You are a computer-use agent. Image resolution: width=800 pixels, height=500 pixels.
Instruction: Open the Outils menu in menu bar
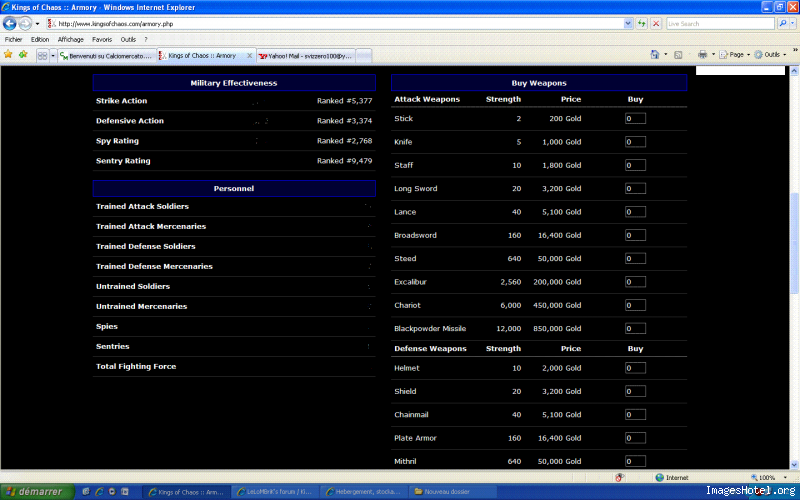[128, 39]
